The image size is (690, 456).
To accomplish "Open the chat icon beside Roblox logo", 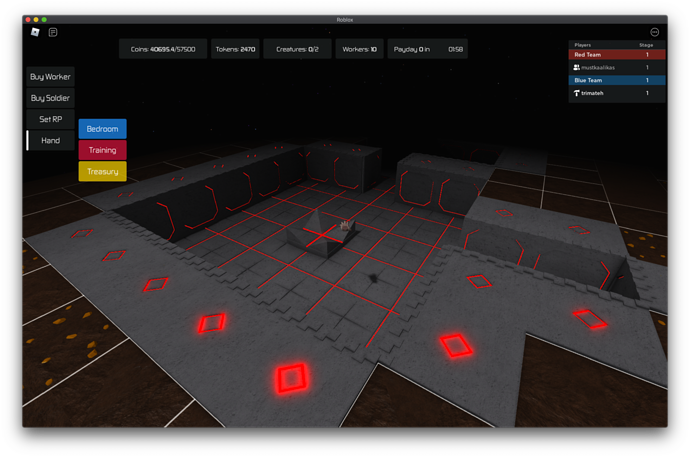I will pos(53,32).
